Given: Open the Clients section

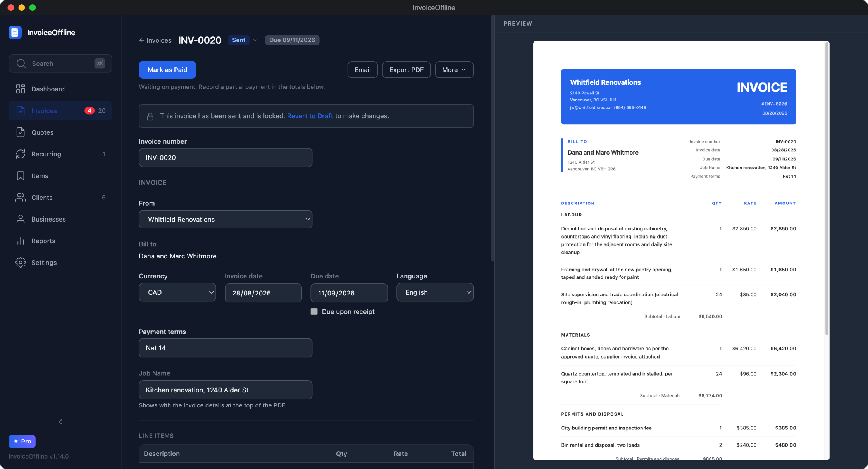Looking at the screenshot, I should (x=60, y=198).
